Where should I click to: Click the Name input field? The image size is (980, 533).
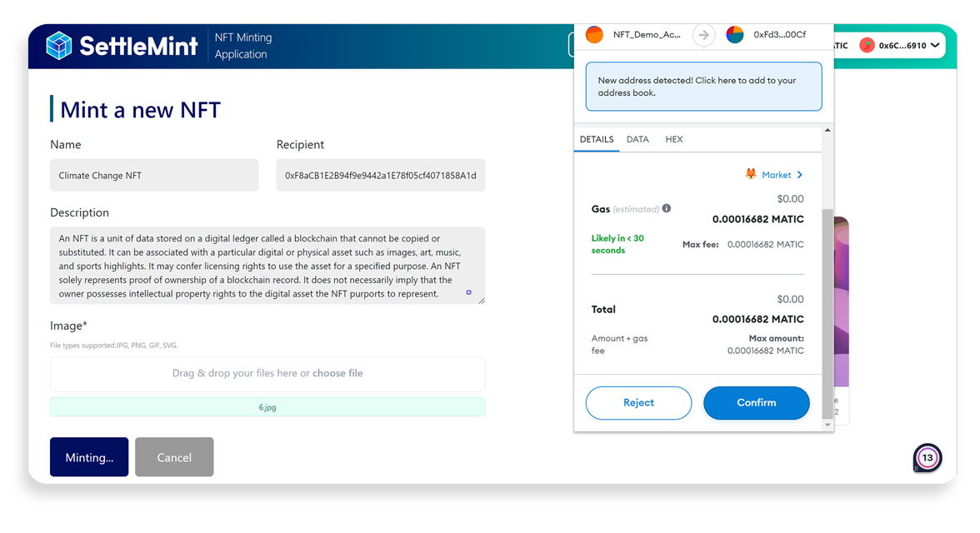tap(154, 176)
